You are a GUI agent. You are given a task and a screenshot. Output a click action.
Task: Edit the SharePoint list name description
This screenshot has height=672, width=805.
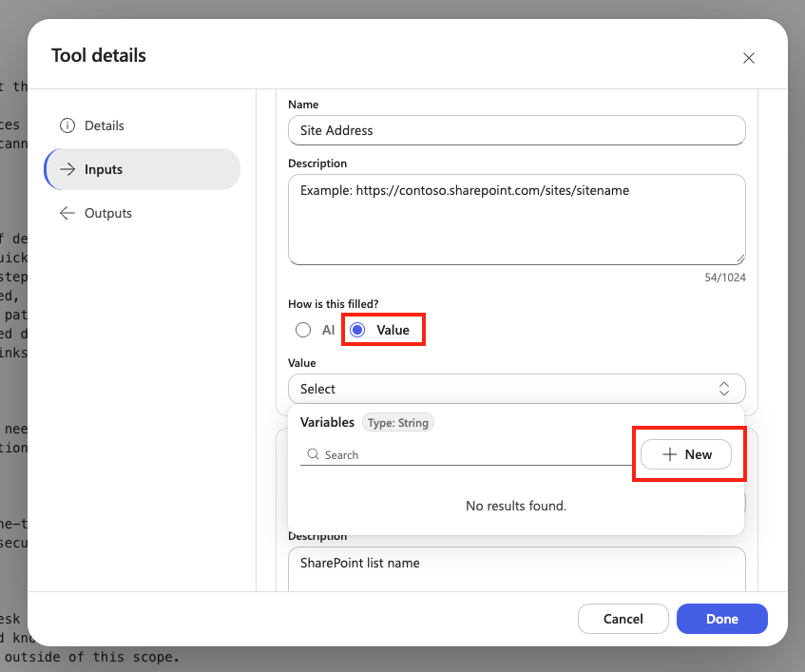(516, 569)
